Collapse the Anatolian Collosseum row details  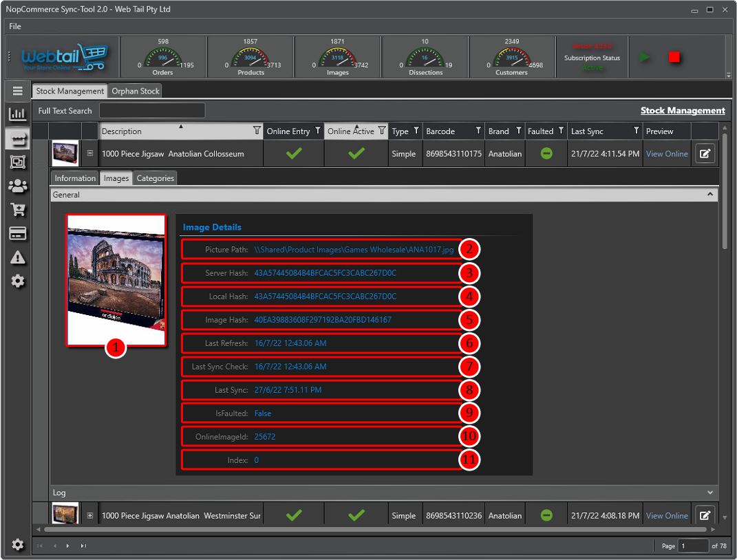click(x=90, y=153)
